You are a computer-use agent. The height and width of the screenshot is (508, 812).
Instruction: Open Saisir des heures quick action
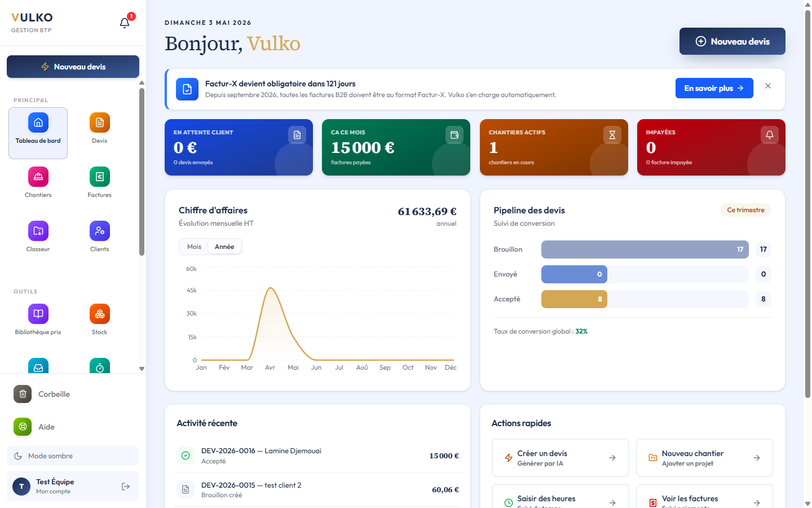(x=561, y=497)
